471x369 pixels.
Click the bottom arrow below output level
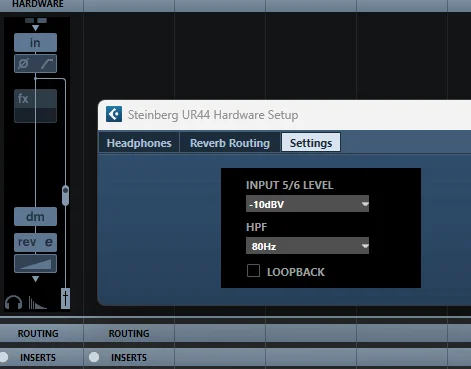click(x=35, y=279)
